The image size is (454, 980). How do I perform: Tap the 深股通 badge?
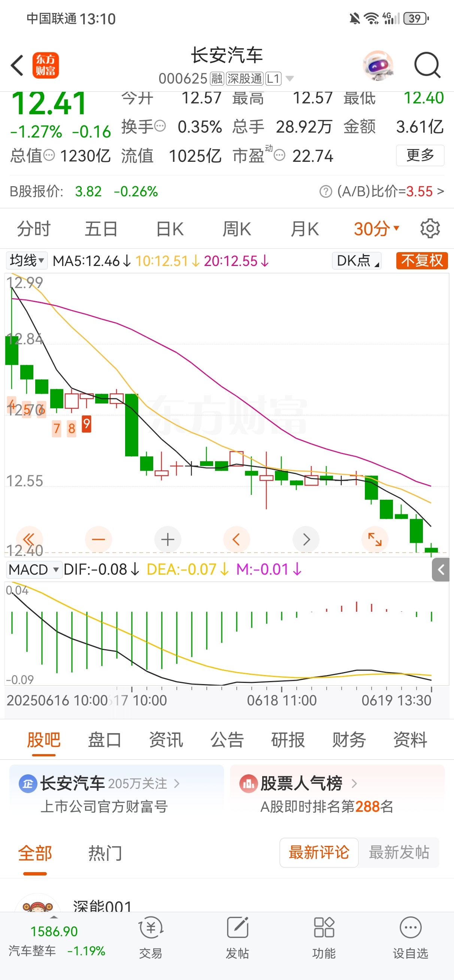(x=245, y=79)
